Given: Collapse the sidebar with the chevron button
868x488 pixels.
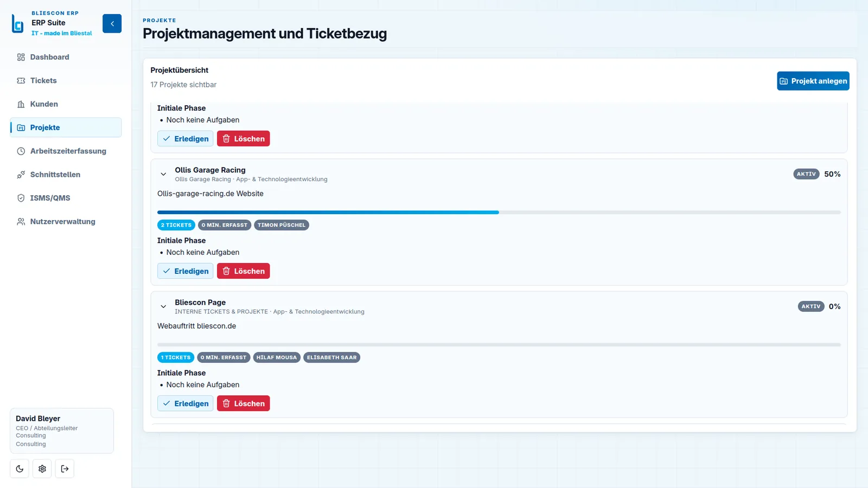Looking at the screenshot, I should [x=112, y=23].
